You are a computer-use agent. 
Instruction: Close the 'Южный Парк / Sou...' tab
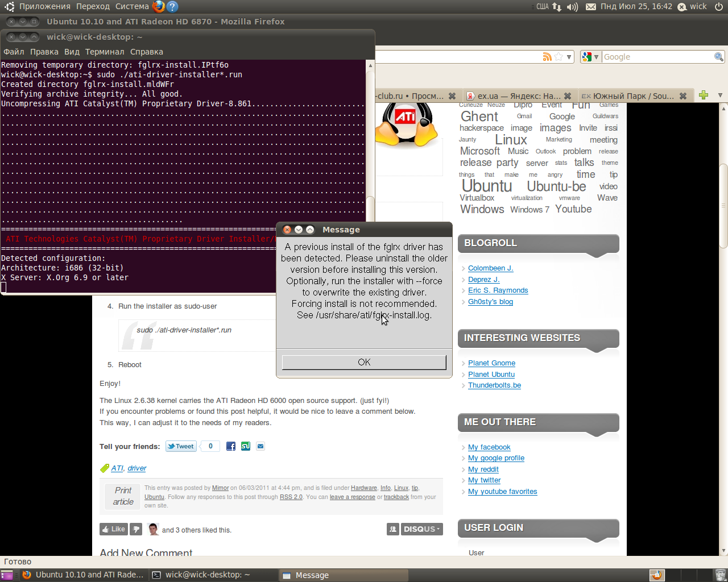[x=683, y=96]
